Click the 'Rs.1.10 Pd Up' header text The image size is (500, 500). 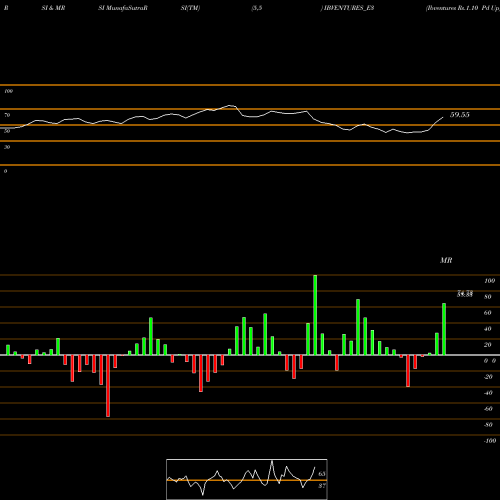click(x=479, y=8)
